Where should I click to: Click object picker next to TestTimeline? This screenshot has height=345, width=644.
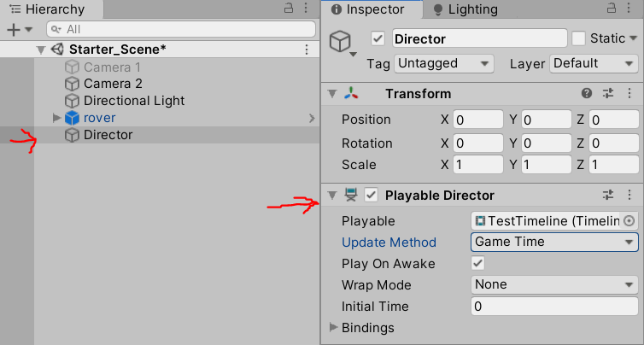pyautogui.click(x=630, y=220)
